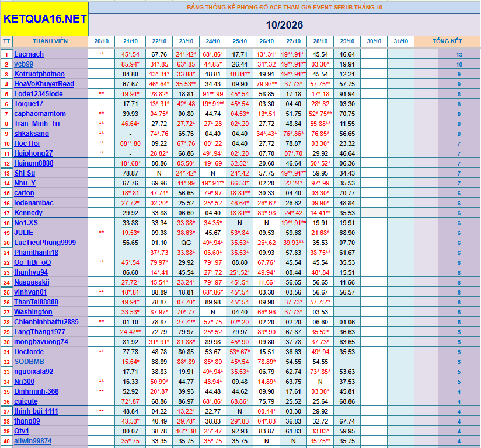The image size is (481, 448).
Task: Open the Kennedy member link
Action: pyautogui.click(x=28, y=213)
